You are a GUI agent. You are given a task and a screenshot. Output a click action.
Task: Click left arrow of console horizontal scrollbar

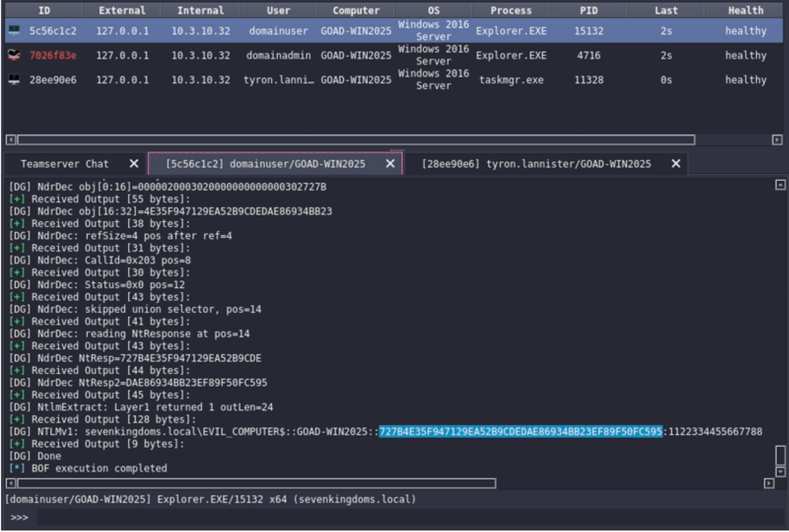10,483
